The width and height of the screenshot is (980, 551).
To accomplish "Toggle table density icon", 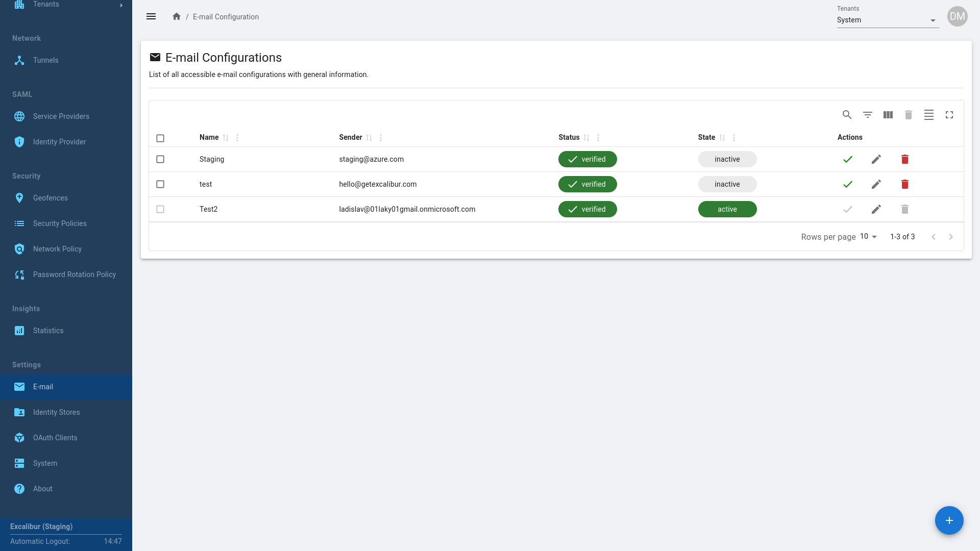I will (928, 115).
